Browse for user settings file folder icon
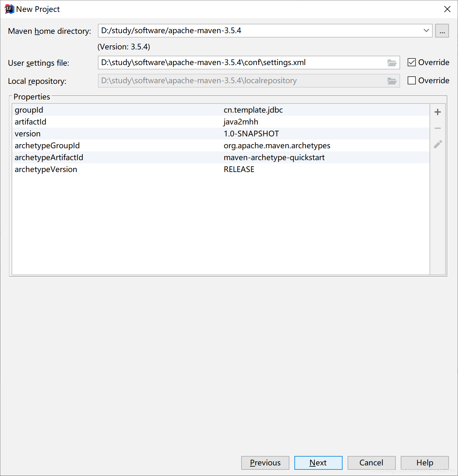This screenshot has height=476, width=458. point(392,63)
